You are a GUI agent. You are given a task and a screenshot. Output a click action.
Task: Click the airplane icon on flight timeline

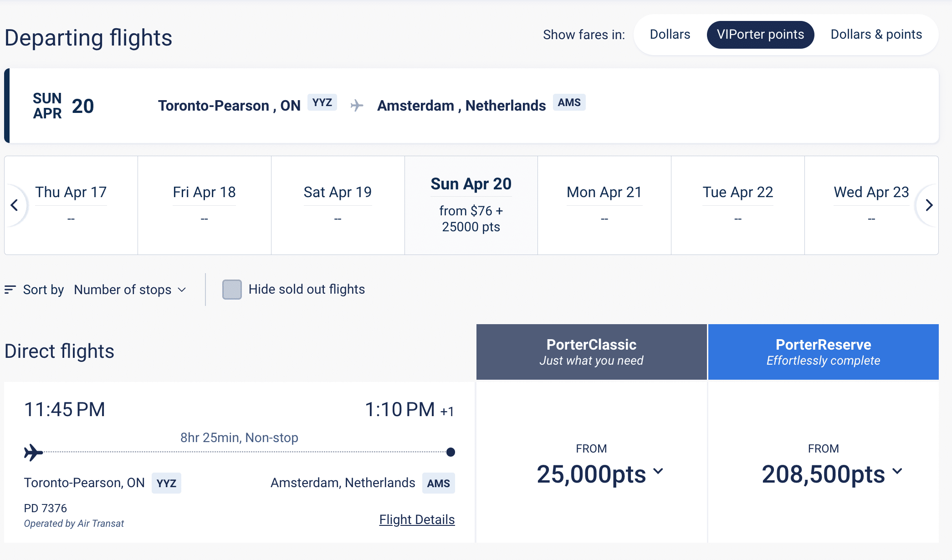pyautogui.click(x=33, y=453)
